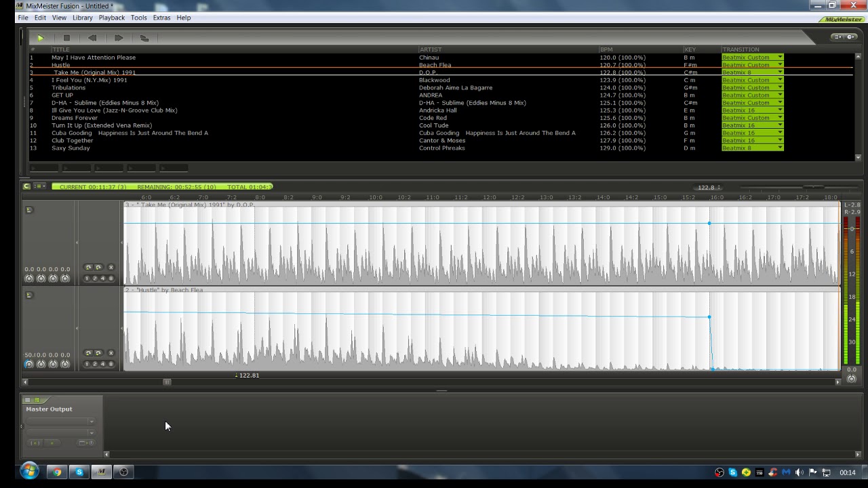Viewport: 868px width, 488px height.
Task: Click the BPM column header
Action: pyautogui.click(x=606, y=49)
